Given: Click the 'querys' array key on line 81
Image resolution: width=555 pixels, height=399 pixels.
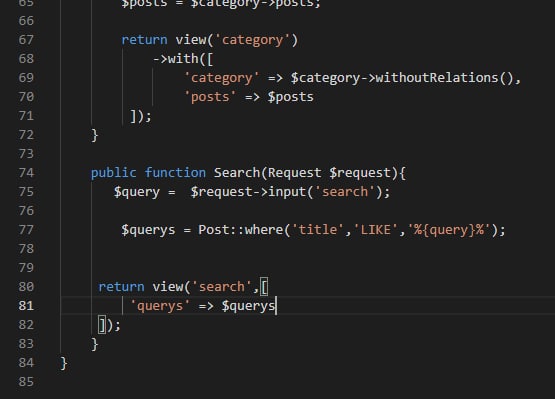Looking at the screenshot, I should [160, 306].
